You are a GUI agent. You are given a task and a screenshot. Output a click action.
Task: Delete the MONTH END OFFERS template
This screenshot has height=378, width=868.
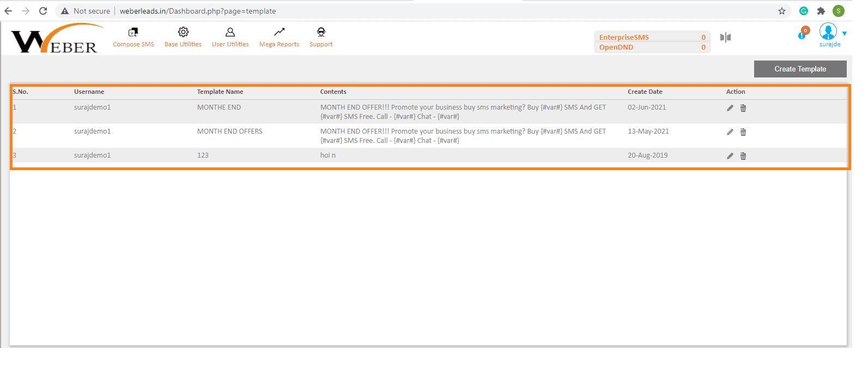pos(743,132)
